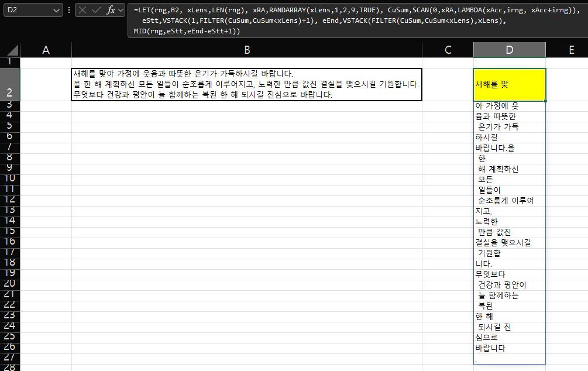Select the cell containing '순조롭게 이루어'

tap(509, 201)
